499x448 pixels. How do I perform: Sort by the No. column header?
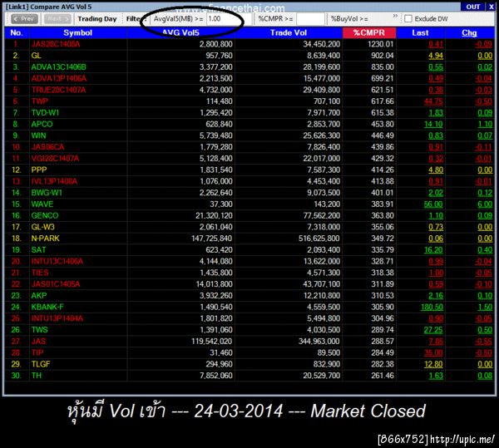(x=17, y=32)
